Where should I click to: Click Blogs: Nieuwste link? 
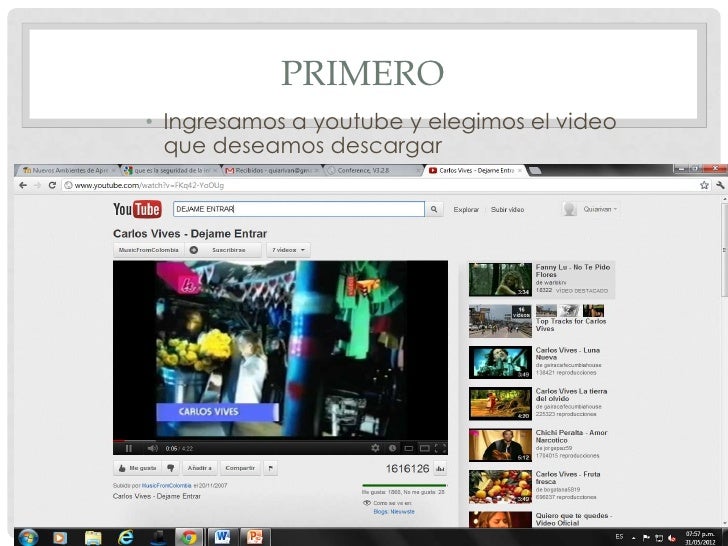click(394, 512)
